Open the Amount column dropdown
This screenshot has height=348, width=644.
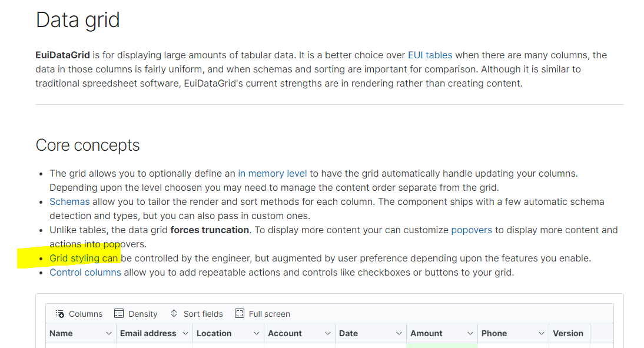(472, 333)
